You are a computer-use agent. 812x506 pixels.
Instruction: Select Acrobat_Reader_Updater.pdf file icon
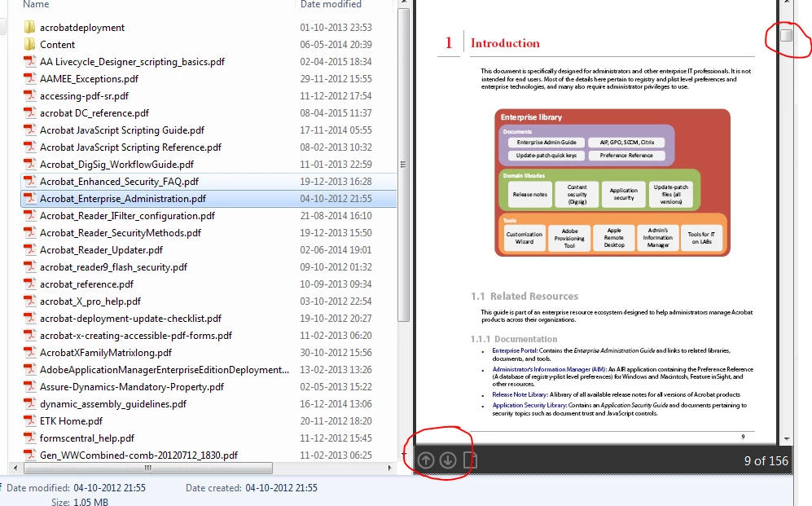coord(30,249)
